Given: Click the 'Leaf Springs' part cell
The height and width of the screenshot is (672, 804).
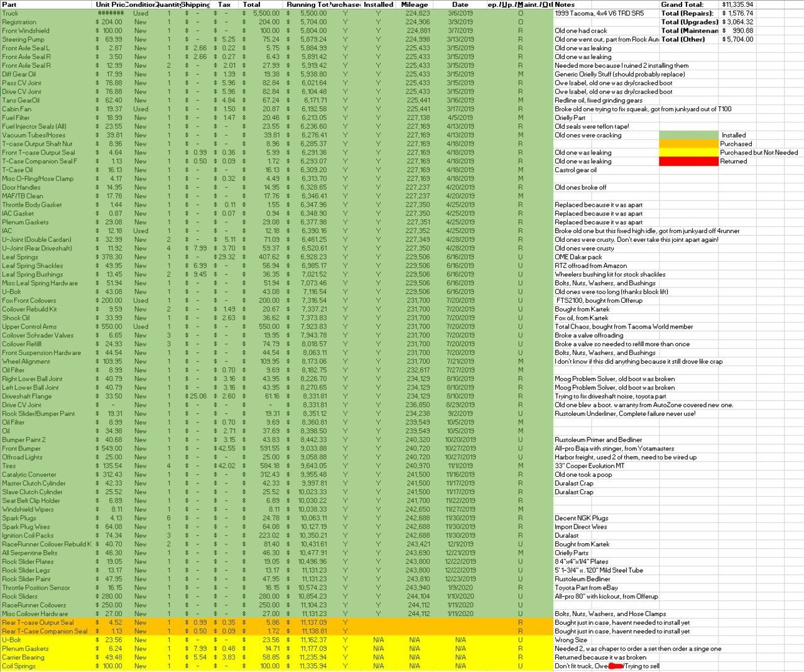Looking at the screenshot, I should [47, 257].
